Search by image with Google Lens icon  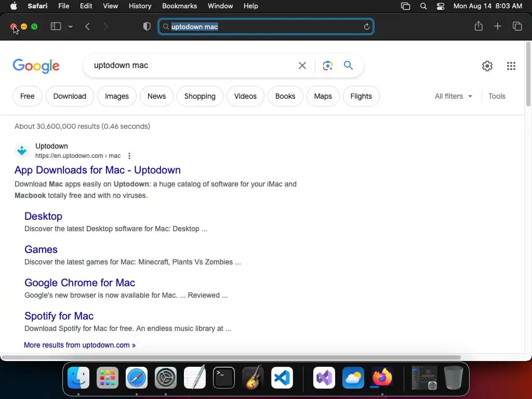pos(327,65)
